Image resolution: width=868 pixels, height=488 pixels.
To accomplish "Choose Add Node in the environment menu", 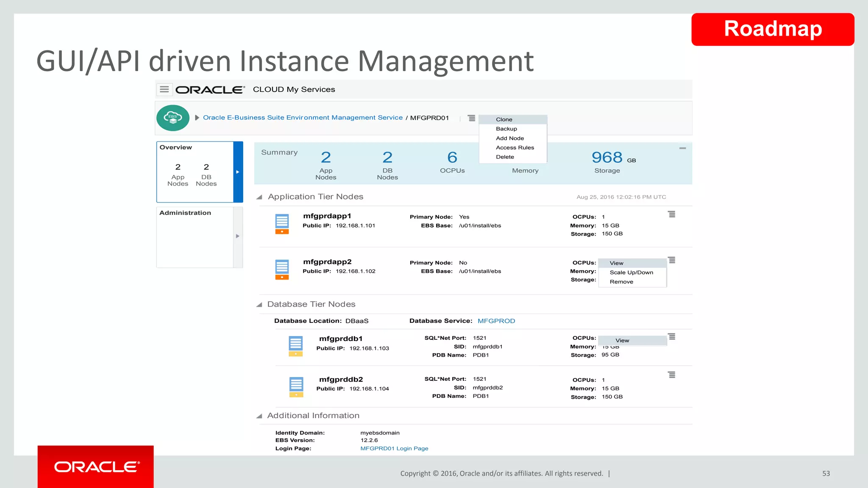I will pyautogui.click(x=513, y=138).
